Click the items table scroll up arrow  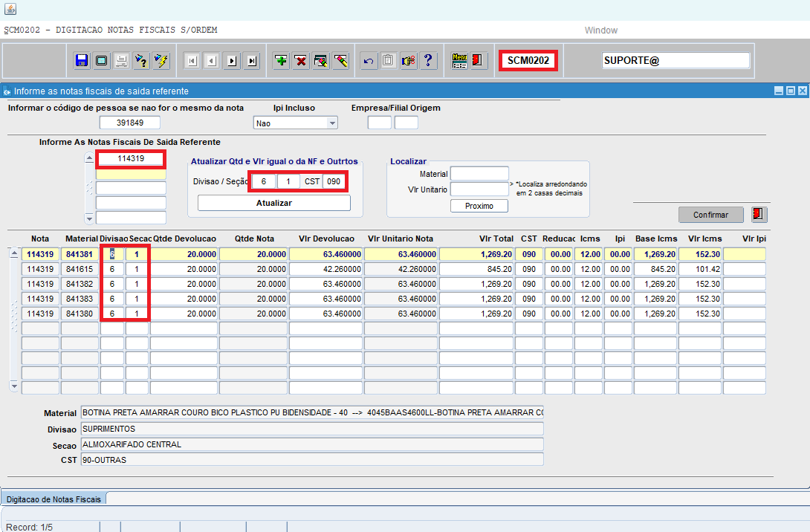tap(14, 253)
